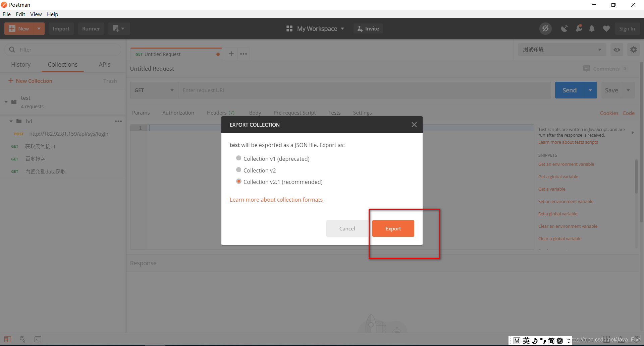Toggle sidebar icon in status bar
Image resolution: width=644 pixels, height=346 pixels.
[8, 339]
